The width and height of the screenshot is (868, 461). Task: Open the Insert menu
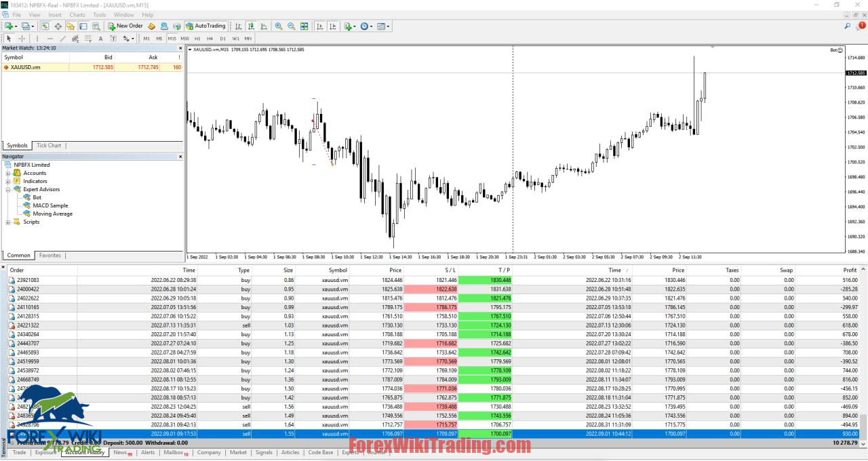pos(55,15)
